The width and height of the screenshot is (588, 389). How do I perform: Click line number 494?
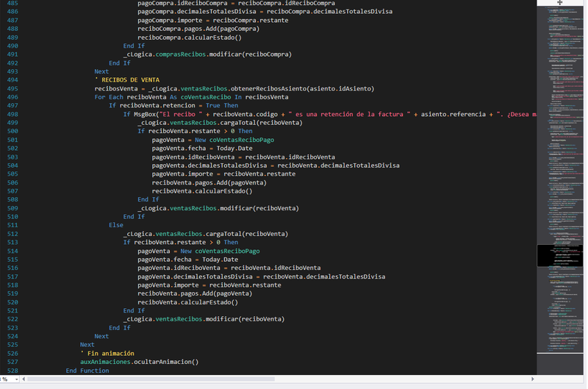12,80
